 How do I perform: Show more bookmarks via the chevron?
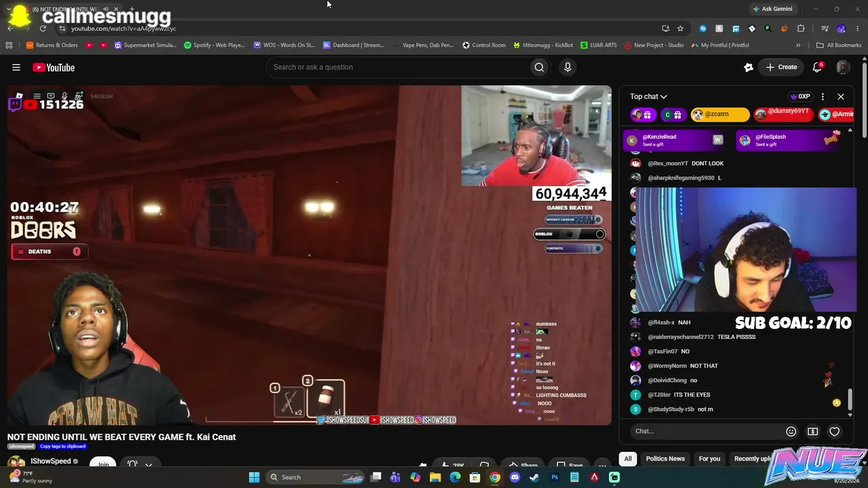pos(798,45)
